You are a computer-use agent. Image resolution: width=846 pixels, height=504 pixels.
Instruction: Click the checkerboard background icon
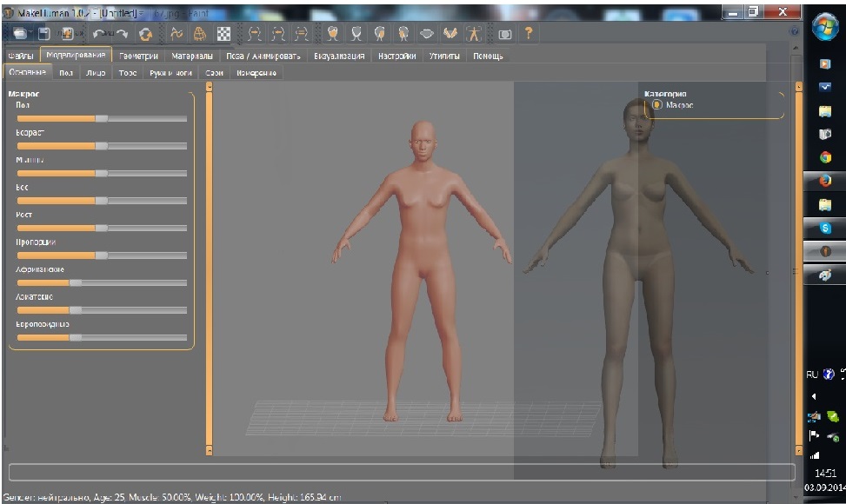click(223, 33)
